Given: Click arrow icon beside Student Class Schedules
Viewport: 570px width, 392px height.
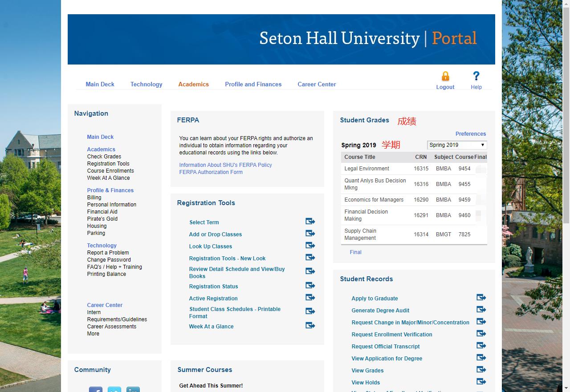Looking at the screenshot, I should 310,311.
